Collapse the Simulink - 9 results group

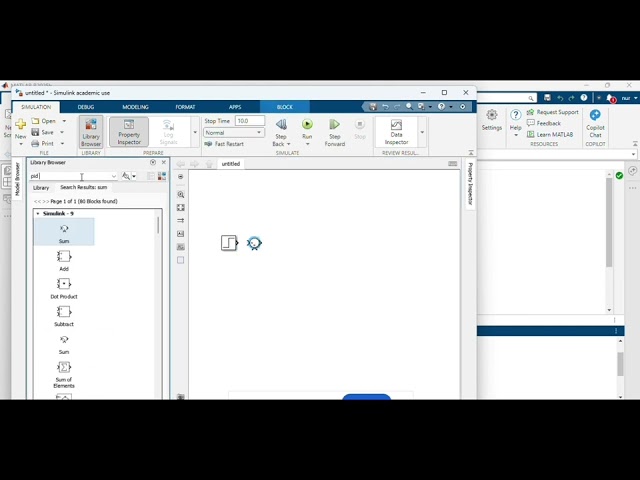tap(38, 213)
